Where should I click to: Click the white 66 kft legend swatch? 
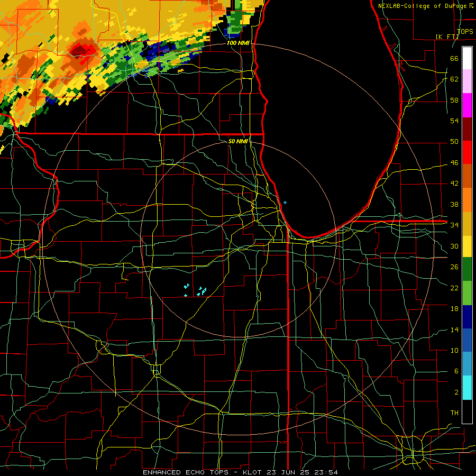467,58
